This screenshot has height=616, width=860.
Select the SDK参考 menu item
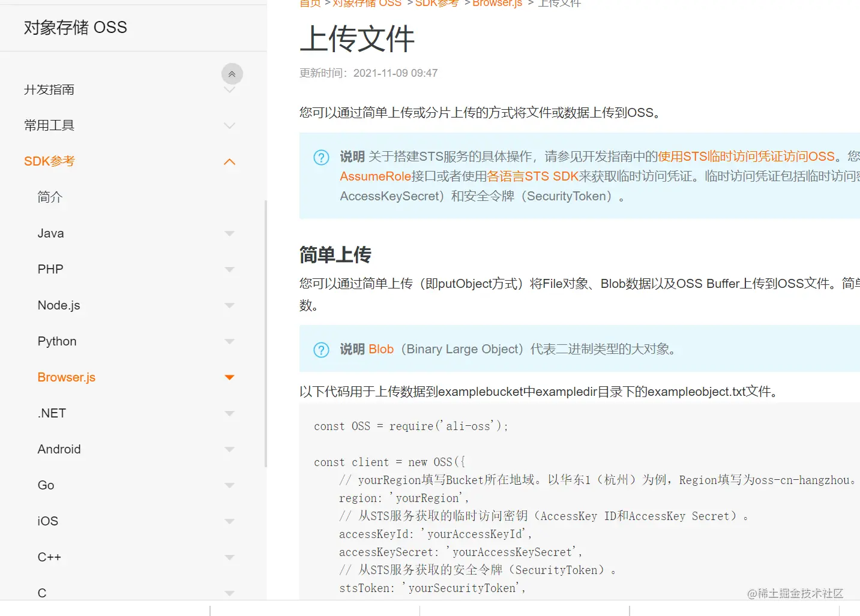point(49,161)
